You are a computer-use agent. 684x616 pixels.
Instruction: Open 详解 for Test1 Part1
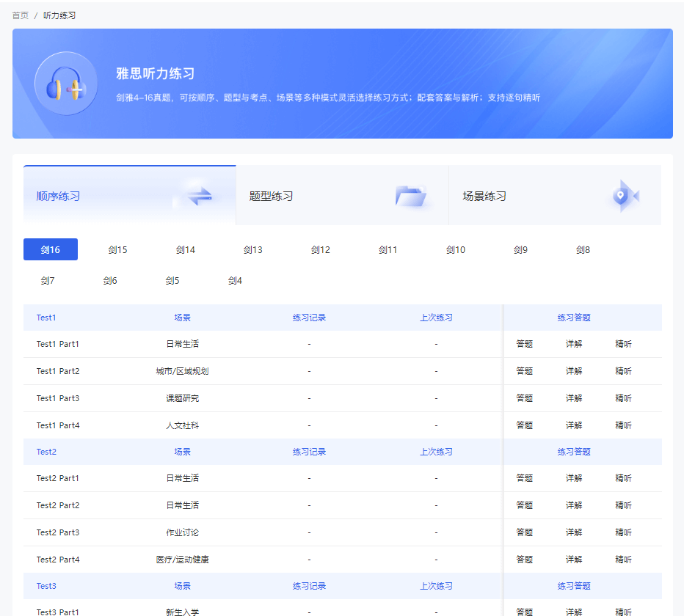[574, 344]
